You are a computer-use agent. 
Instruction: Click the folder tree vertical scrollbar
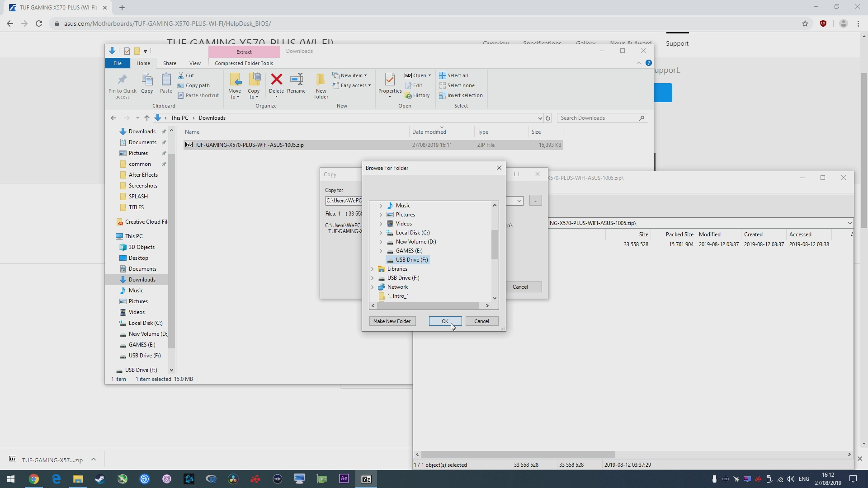pyautogui.click(x=495, y=244)
